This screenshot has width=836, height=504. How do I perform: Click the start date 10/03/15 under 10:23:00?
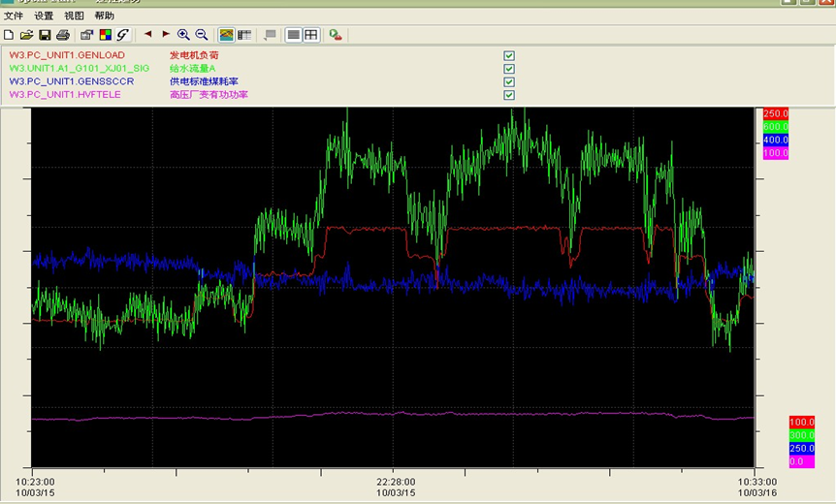point(35,492)
